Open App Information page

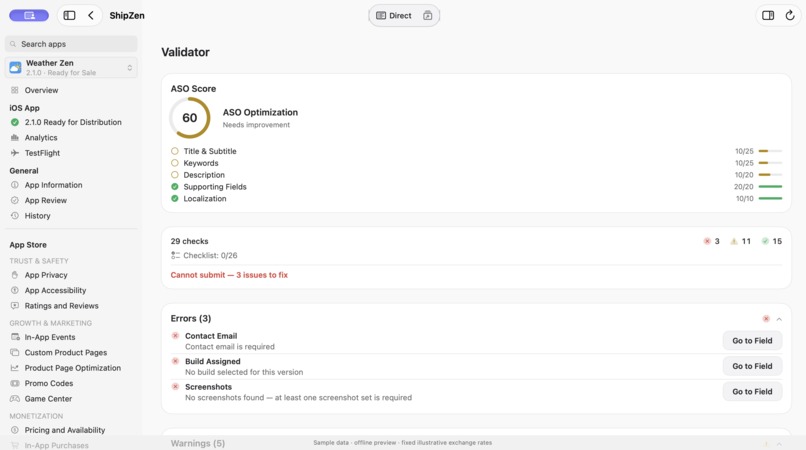(x=53, y=185)
